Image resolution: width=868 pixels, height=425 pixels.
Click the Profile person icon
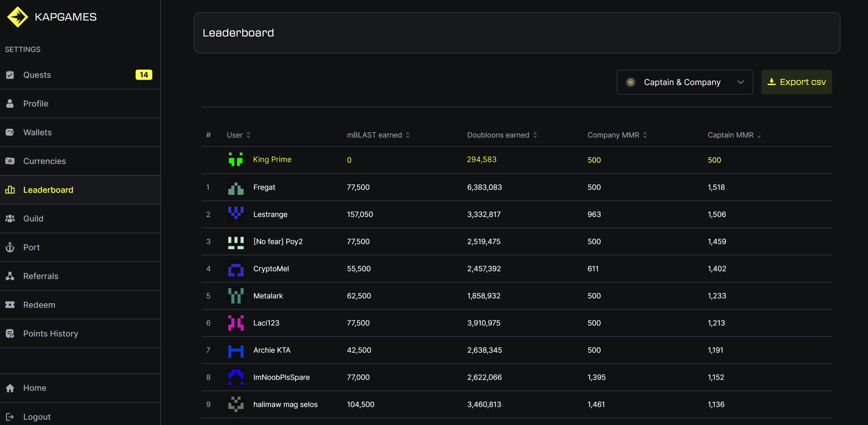click(10, 103)
